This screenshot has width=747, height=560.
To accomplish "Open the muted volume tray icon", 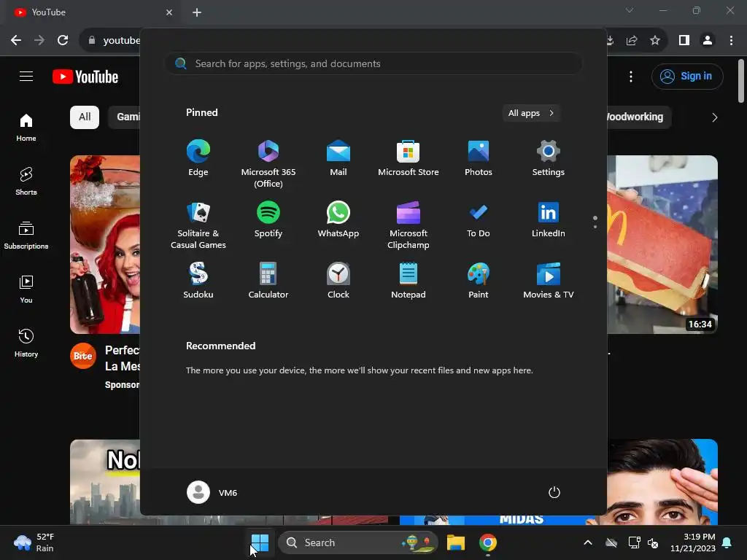I will coord(653,542).
